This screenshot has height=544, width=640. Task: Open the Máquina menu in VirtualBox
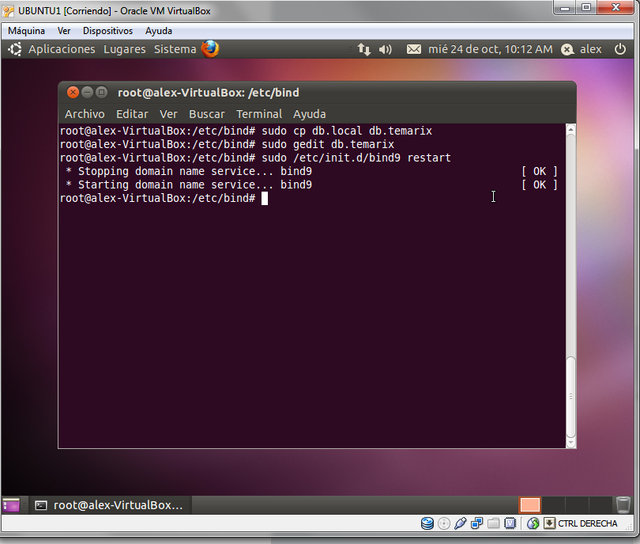pos(27,31)
